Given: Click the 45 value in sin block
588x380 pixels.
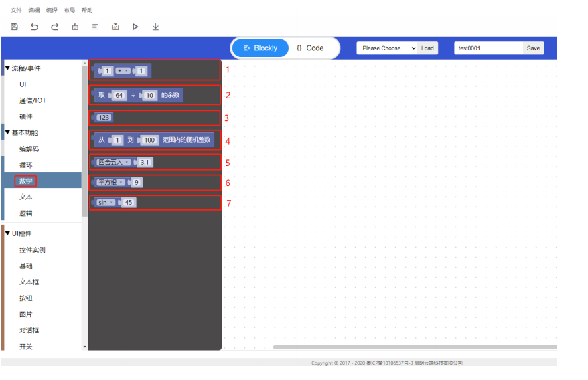Looking at the screenshot, I should (x=129, y=202).
